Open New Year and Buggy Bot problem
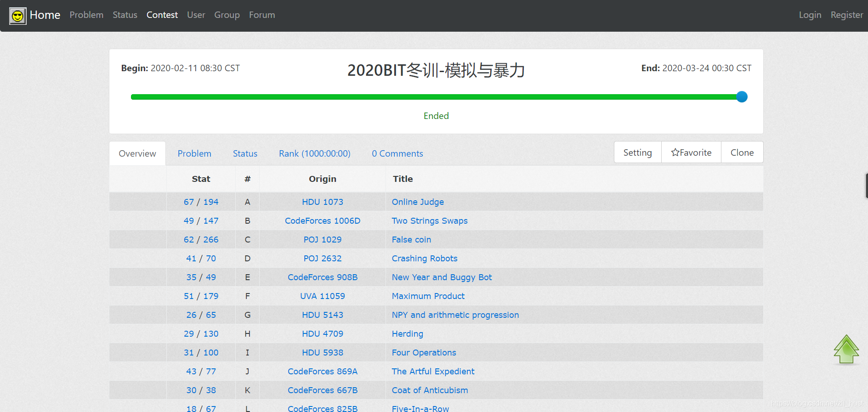The height and width of the screenshot is (412, 868). tap(442, 277)
